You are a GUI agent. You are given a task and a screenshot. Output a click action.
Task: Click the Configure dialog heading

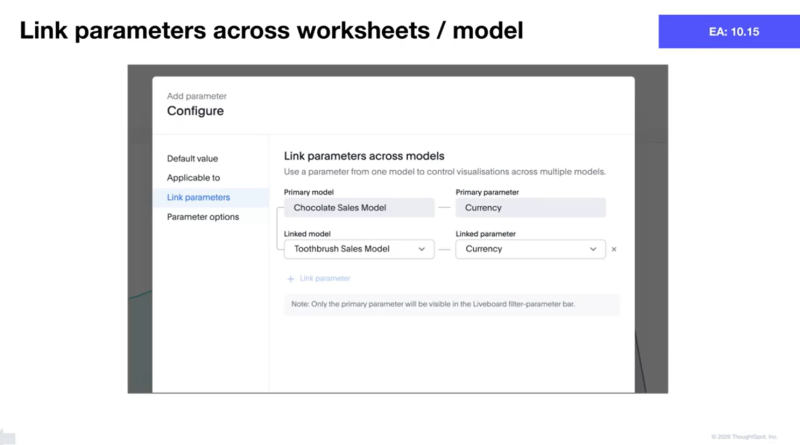click(x=195, y=111)
